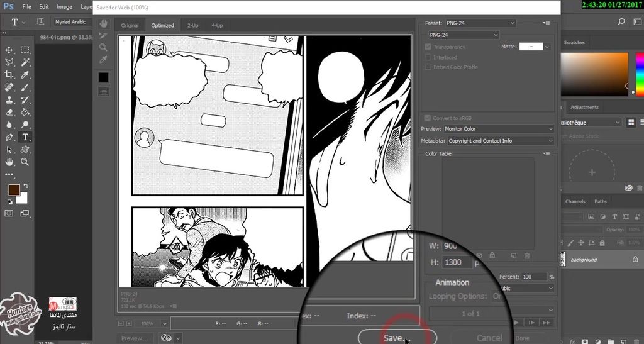
Task: Select the Eyedropper tool in Photoshop toolbar
Action: pos(25,75)
